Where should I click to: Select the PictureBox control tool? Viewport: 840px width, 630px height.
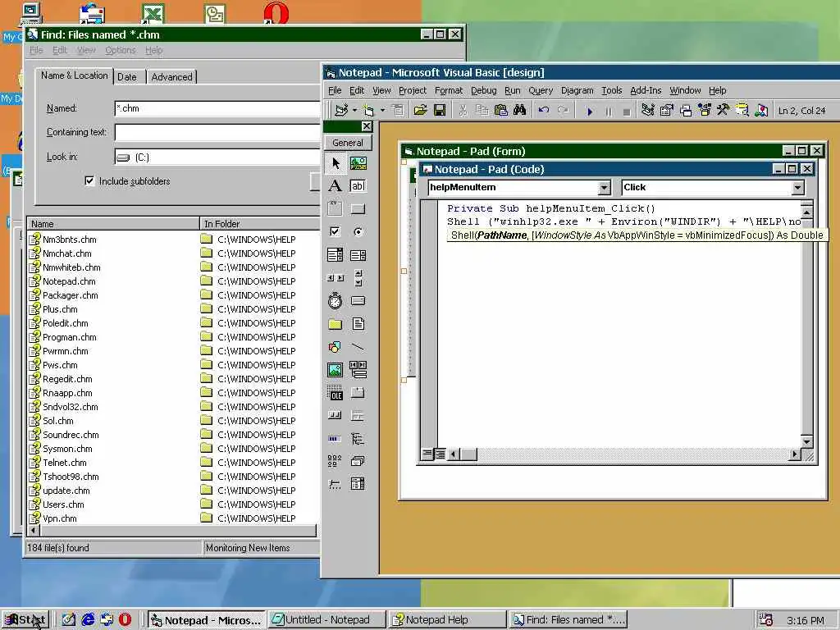click(x=358, y=163)
